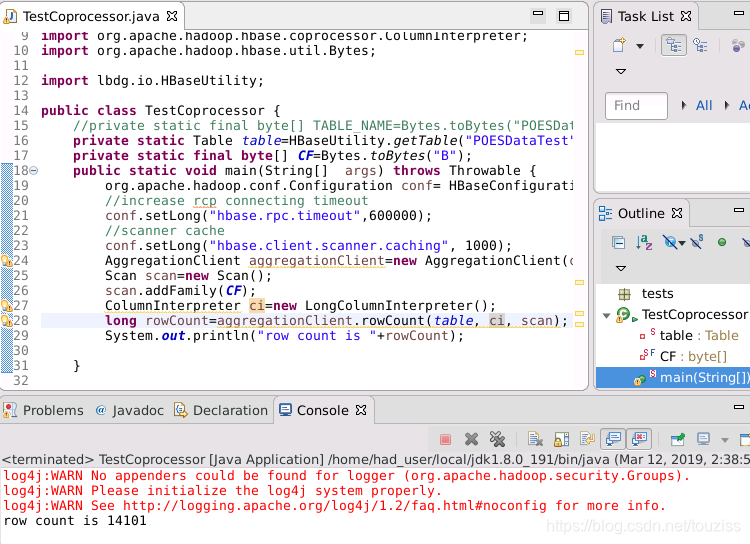Close the Outline view
Screen dimensions: 750x544
pyautogui.click(x=677, y=213)
